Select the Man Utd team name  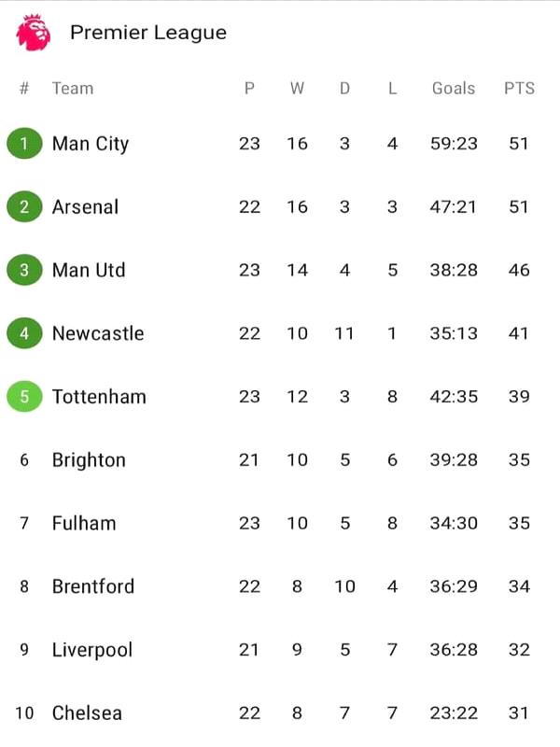click(x=89, y=270)
